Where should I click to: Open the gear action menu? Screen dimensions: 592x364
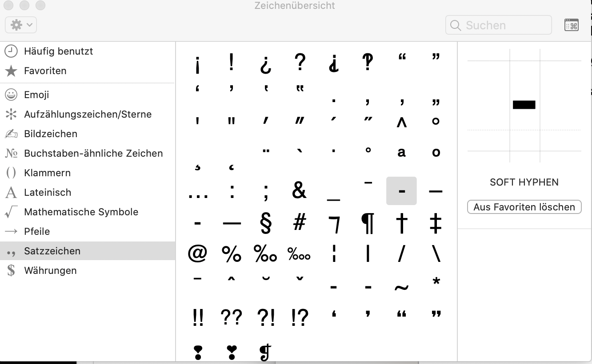click(21, 25)
